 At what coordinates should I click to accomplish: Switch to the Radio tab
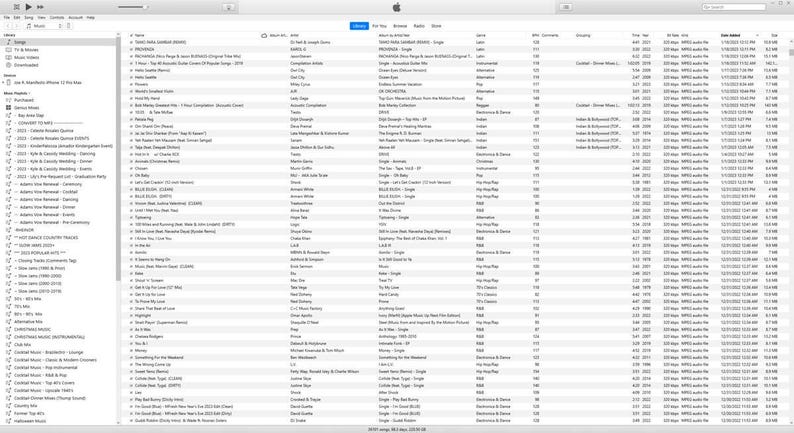[419, 26]
